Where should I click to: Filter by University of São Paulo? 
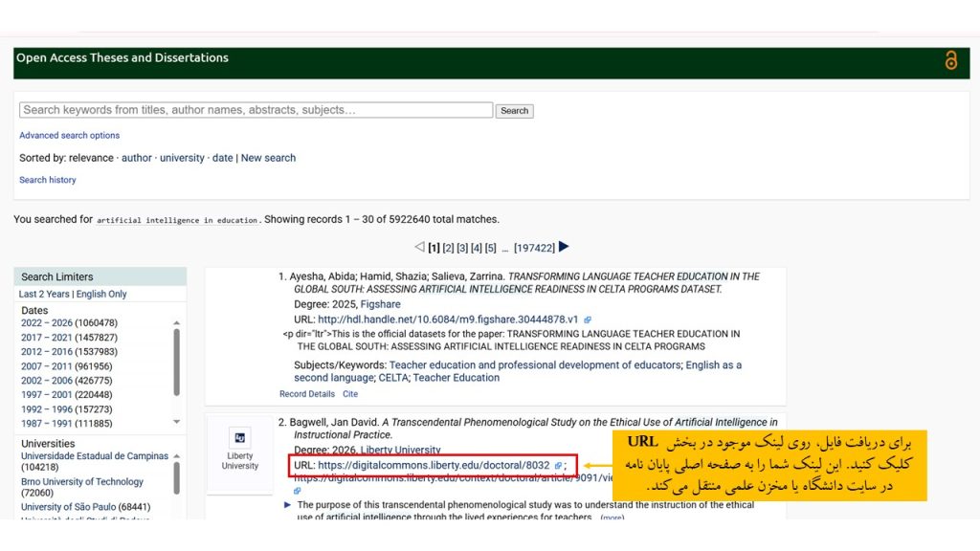coord(68,507)
